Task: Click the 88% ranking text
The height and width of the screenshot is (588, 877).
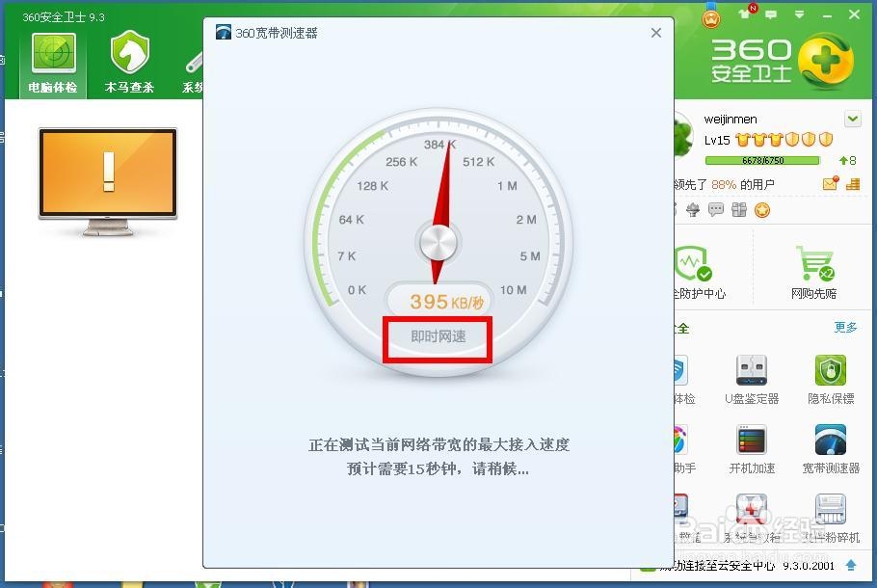Action: pyautogui.click(x=724, y=185)
